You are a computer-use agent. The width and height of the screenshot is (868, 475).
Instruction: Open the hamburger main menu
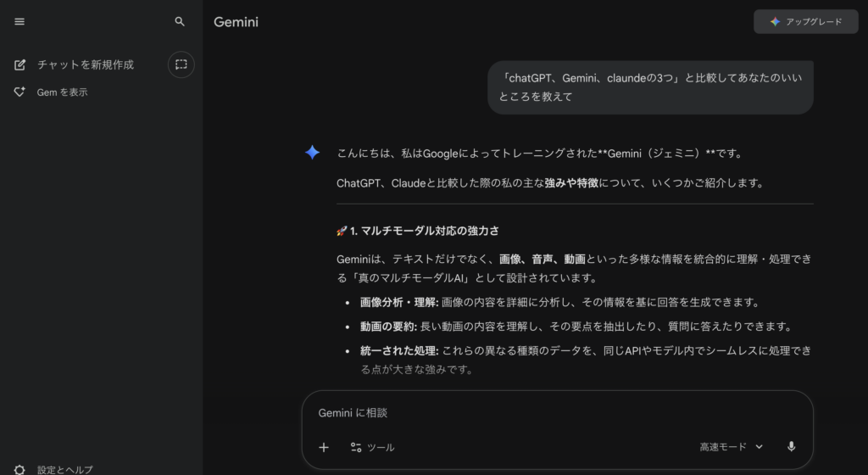(19, 21)
